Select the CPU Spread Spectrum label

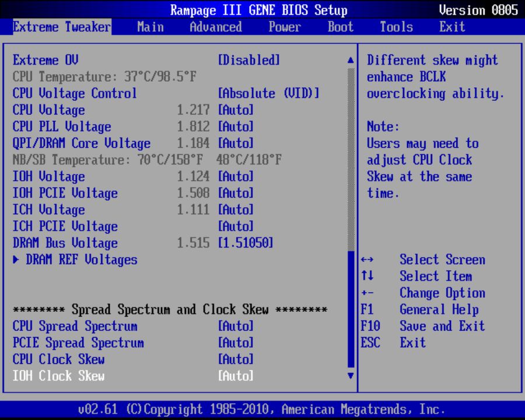point(75,326)
